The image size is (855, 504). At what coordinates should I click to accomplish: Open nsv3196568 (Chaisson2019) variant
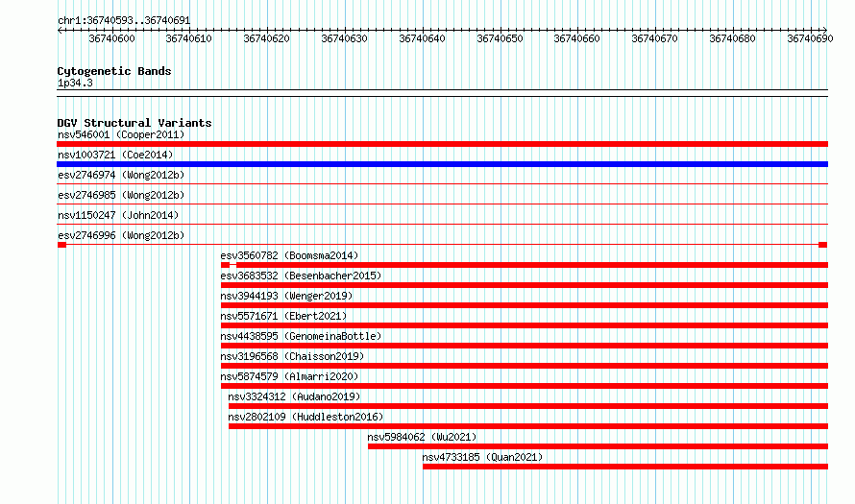pyautogui.click(x=292, y=356)
